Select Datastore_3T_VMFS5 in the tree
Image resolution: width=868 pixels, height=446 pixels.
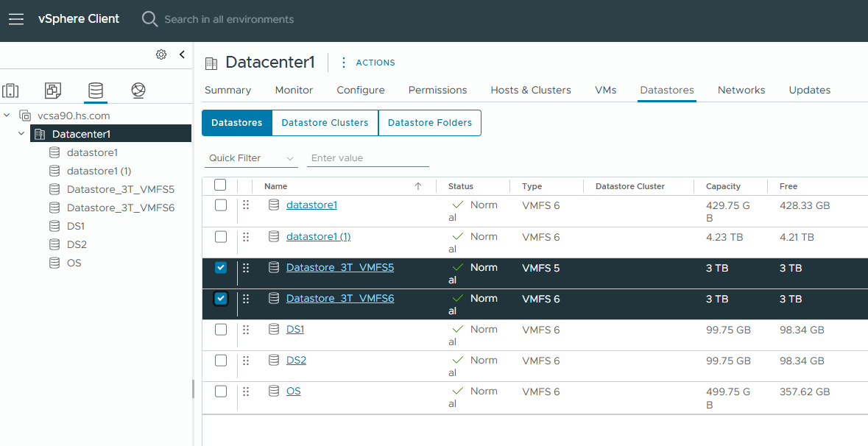[121, 189]
